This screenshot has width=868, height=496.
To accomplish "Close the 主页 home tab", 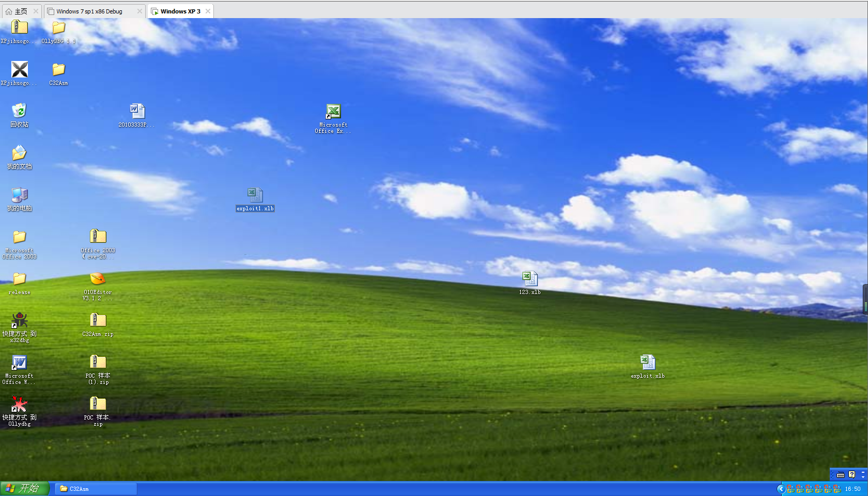I will 36,11.
